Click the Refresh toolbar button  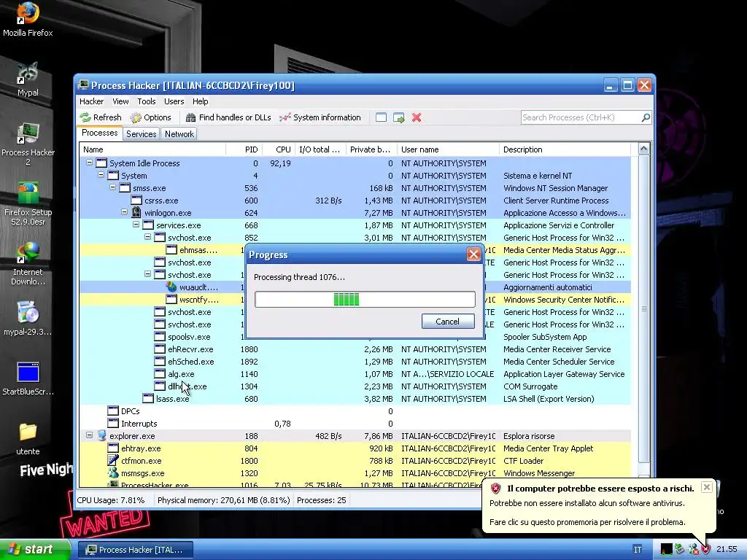(x=101, y=117)
